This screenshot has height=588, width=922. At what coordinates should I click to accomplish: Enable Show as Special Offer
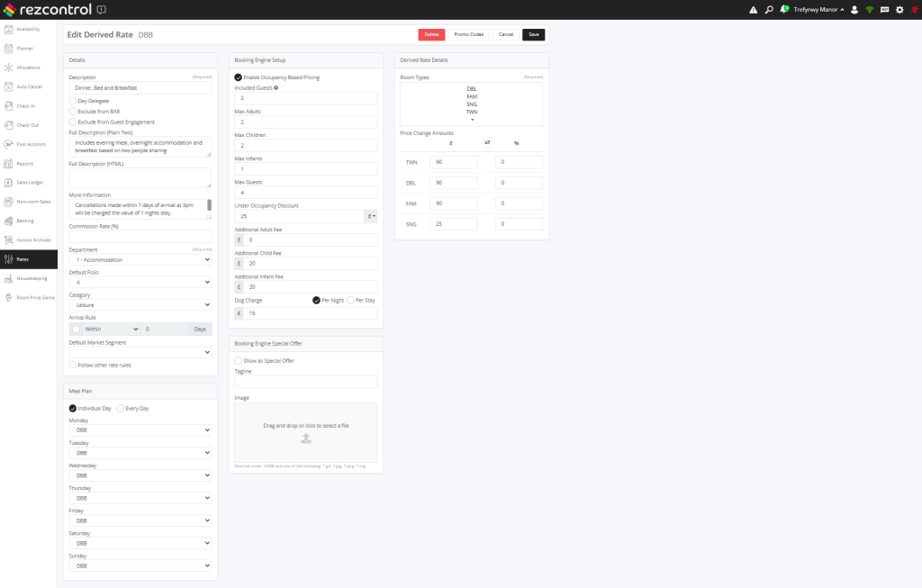(238, 360)
